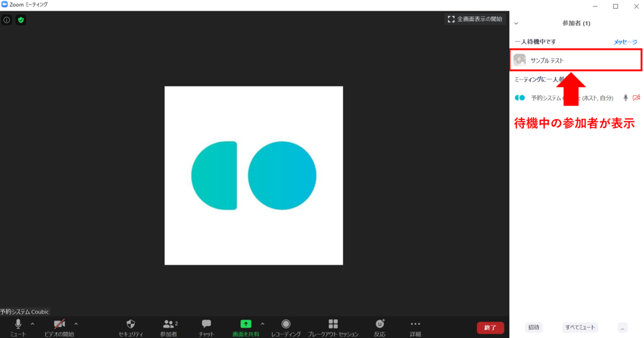Click the green encryption shield icon

pyautogui.click(x=21, y=20)
